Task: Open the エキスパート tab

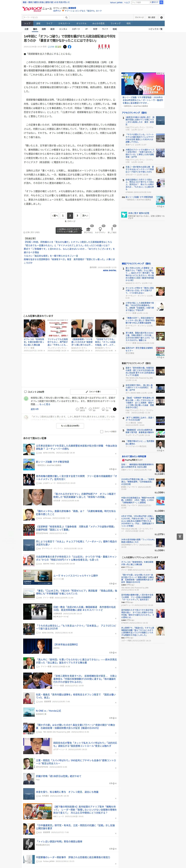Action: coord(64,24)
